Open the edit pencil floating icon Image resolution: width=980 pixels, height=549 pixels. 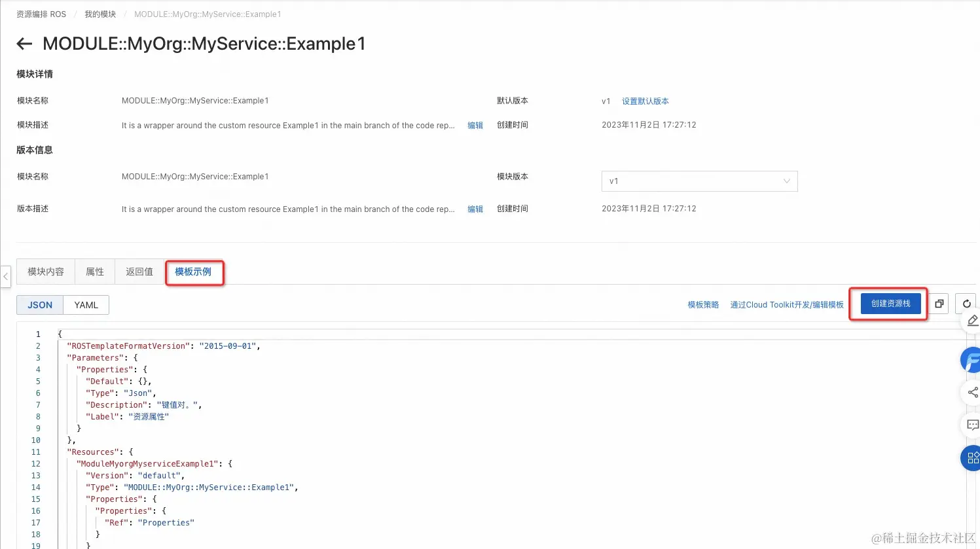pyautogui.click(x=972, y=321)
